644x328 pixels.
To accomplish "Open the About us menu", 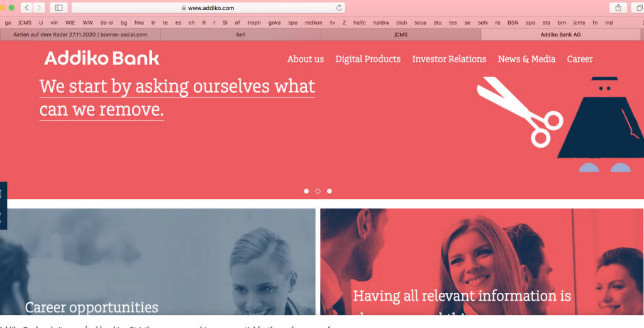I will coord(306,59).
